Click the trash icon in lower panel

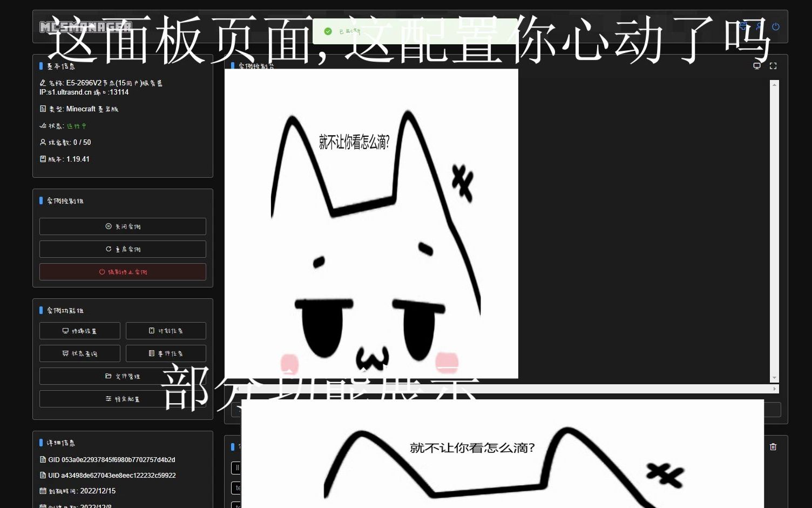[773, 447]
